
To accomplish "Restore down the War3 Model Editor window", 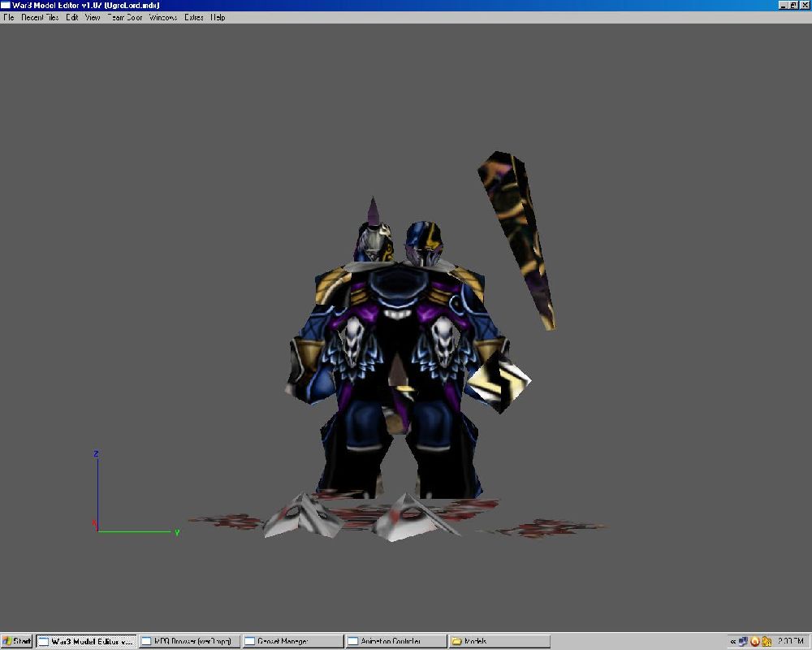I will [793, 5].
